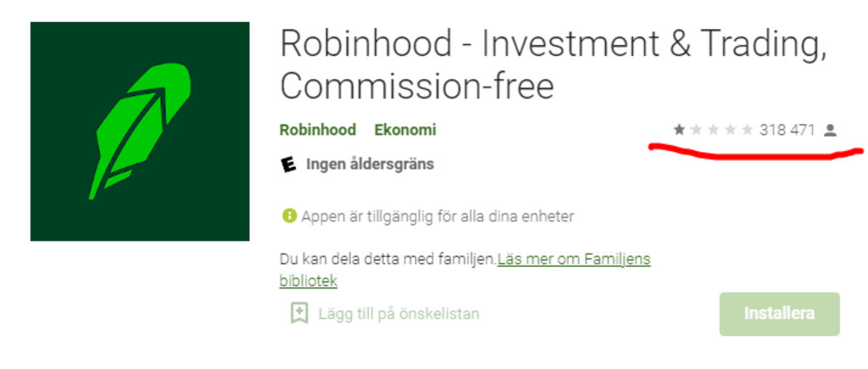The width and height of the screenshot is (868, 369).
Task: Open the Robinhood developer page link
Action: (x=318, y=131)
